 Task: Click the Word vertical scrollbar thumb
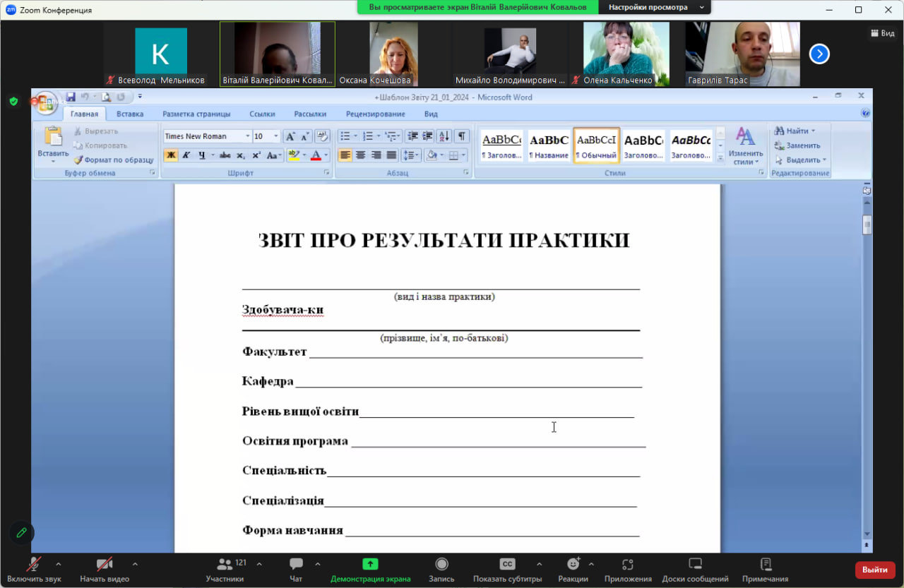(867, 224)
